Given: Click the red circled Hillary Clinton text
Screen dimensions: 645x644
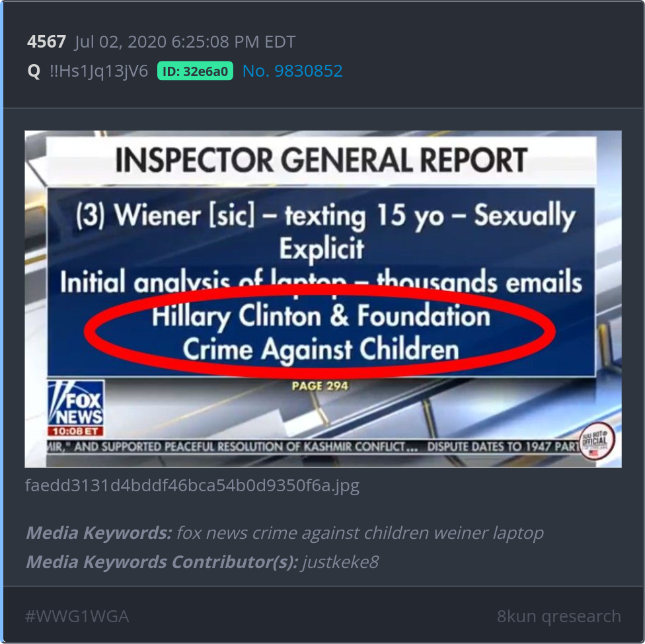Looking at the screenshot, I should (321, 316).
